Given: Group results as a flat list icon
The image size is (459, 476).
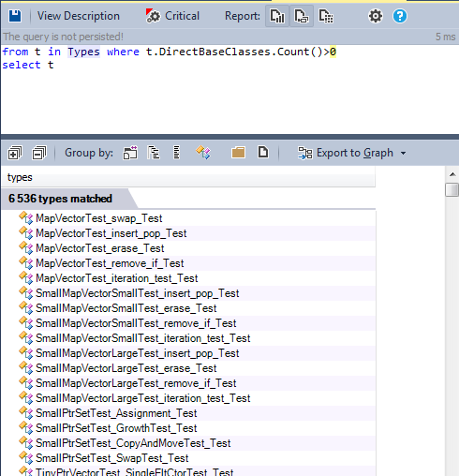Looking at the screenshot, I should (x=177, y=153).
